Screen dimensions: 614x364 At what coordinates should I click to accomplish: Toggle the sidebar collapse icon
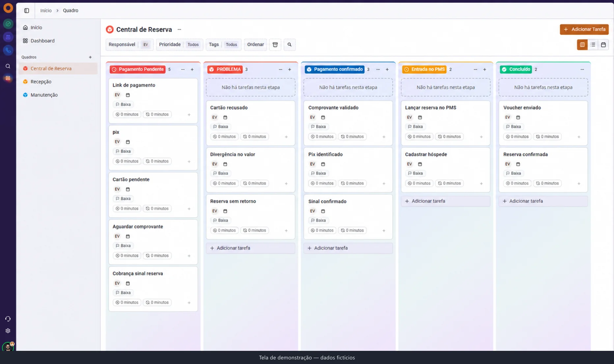point(27,11)
